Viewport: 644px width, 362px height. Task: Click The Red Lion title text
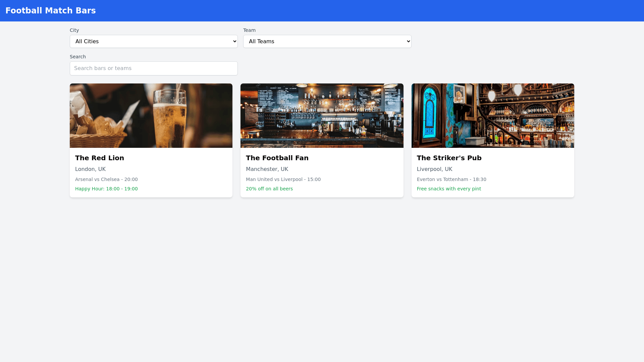[99, 158]
